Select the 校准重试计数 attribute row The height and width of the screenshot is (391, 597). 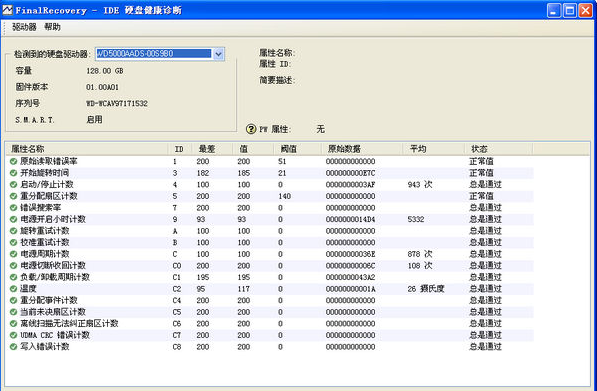point(270,243)
